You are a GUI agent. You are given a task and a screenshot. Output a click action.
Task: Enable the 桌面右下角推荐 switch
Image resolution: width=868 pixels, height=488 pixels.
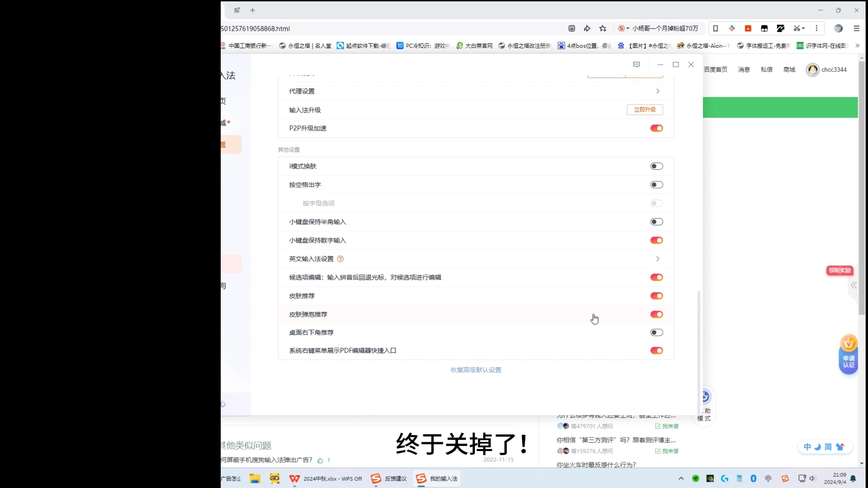[x=656, y=332]
